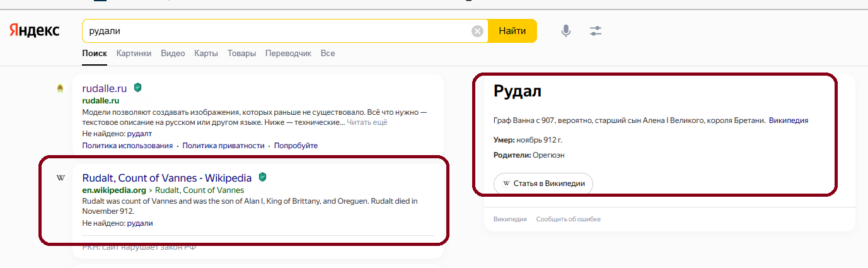
Task: Clear the search query with X icon
Action: [x=477, y=31]
